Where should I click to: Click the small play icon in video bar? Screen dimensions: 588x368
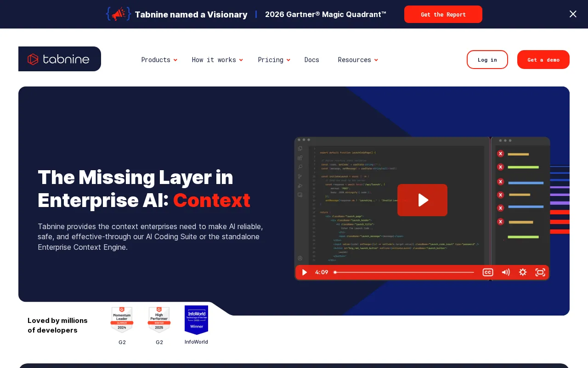[x=304, y=272]
